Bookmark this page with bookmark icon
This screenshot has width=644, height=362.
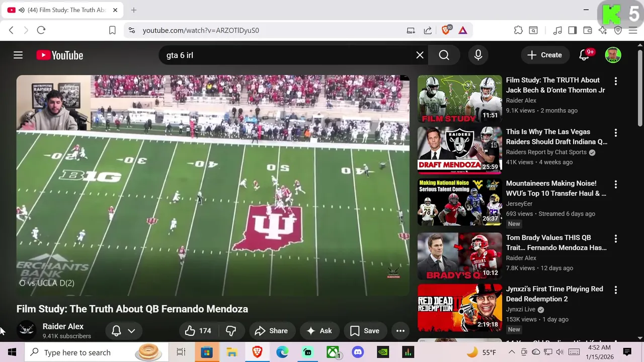point(112,30)
